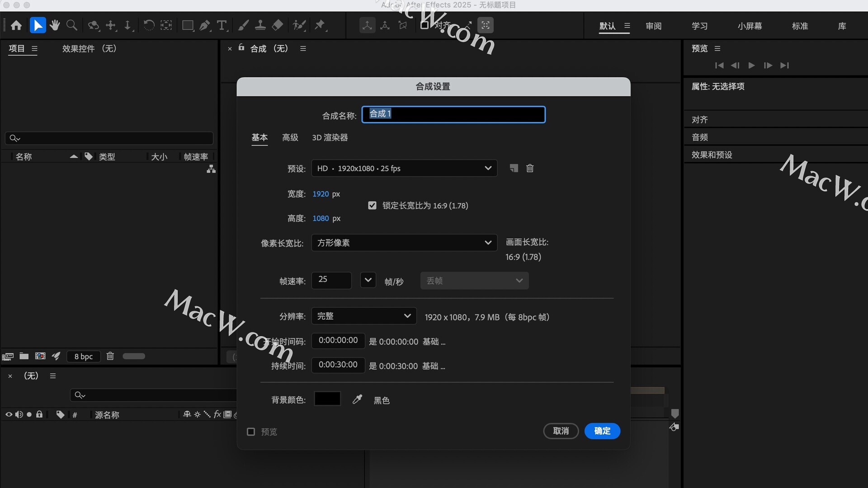Delete selected project items with trash icon
This screenshot has height=488, width=868.
click(110, 356)
